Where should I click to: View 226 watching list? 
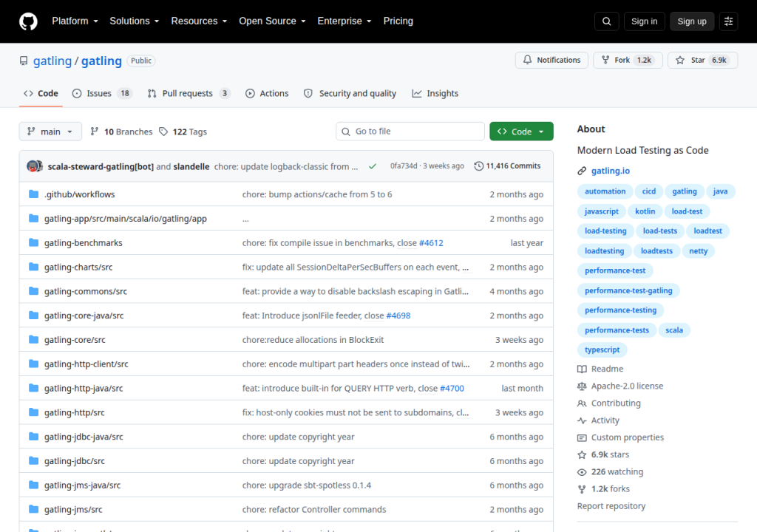point(610,471)
